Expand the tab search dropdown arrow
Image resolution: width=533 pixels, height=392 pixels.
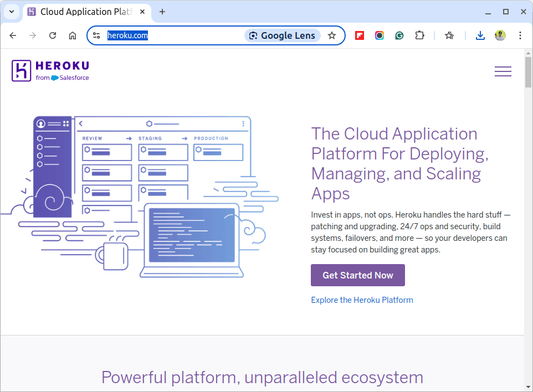(12, 12)
